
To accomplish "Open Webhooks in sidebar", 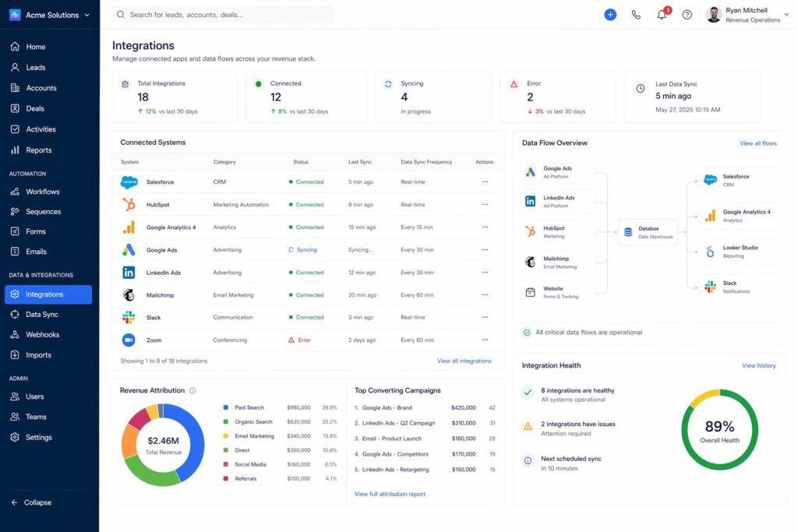I will click(x=48, y=335).
